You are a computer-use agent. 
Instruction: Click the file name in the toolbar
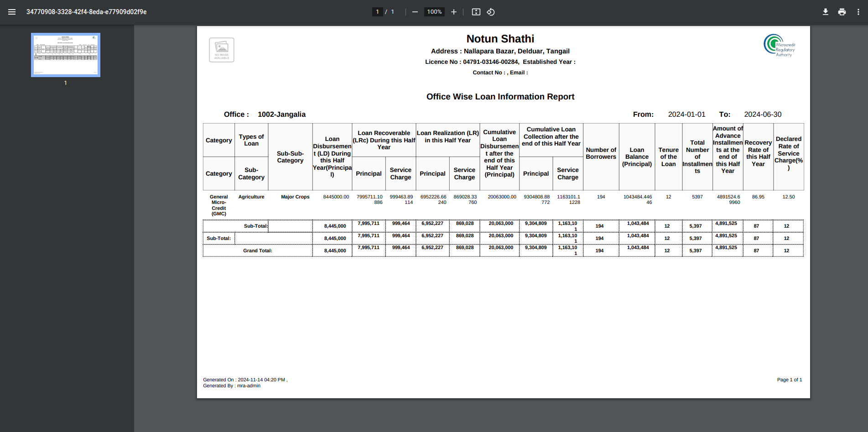[87, 12]
